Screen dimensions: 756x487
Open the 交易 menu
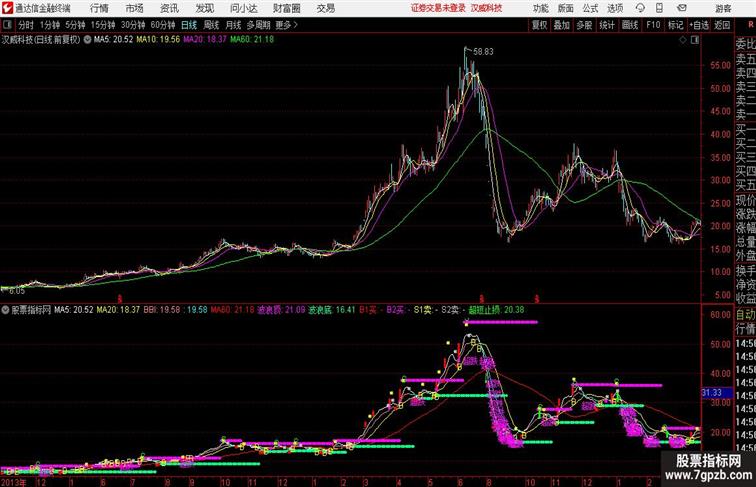pyautogui.click(x=326, y=8)
